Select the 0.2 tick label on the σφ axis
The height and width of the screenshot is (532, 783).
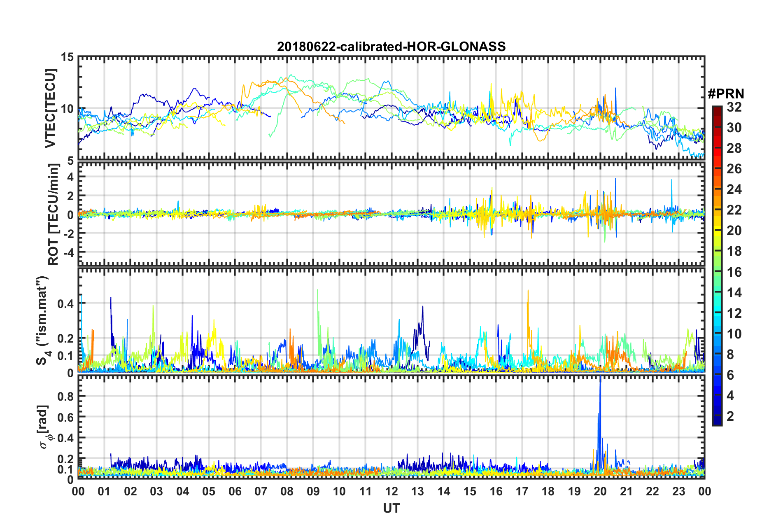pos(66,459)
